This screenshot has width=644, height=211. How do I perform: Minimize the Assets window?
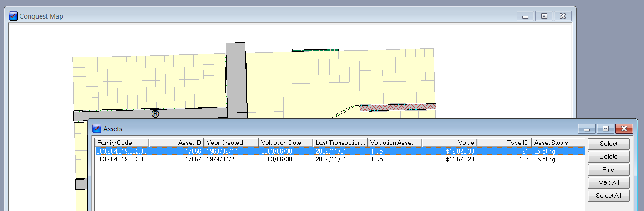pyautogui.click(x=587, y=129)
